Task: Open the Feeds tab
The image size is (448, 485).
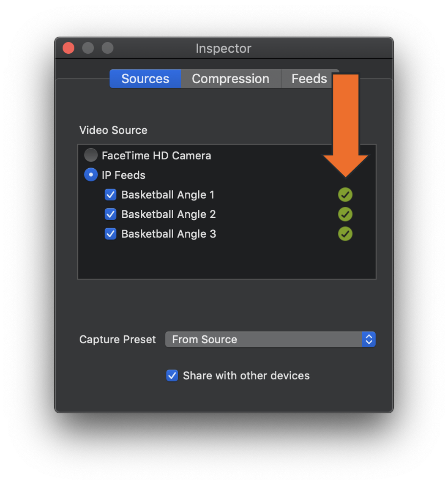Action: [x=309, y=79]
